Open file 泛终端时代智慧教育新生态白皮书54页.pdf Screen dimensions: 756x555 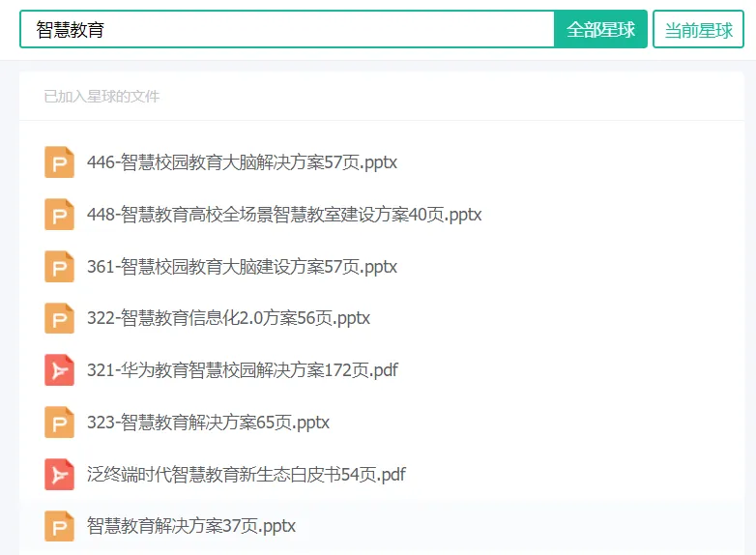coord(247,474)
